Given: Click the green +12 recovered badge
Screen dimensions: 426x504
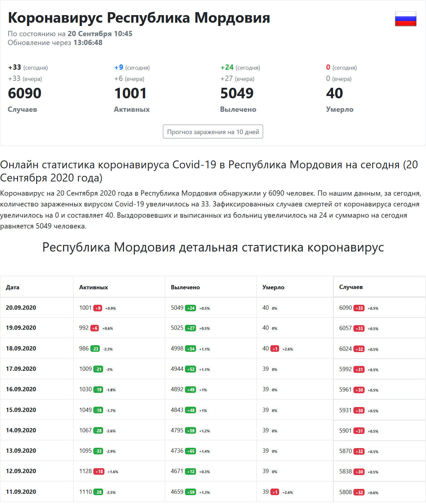Looking at the screenshot, I should [x=191, y=471].
